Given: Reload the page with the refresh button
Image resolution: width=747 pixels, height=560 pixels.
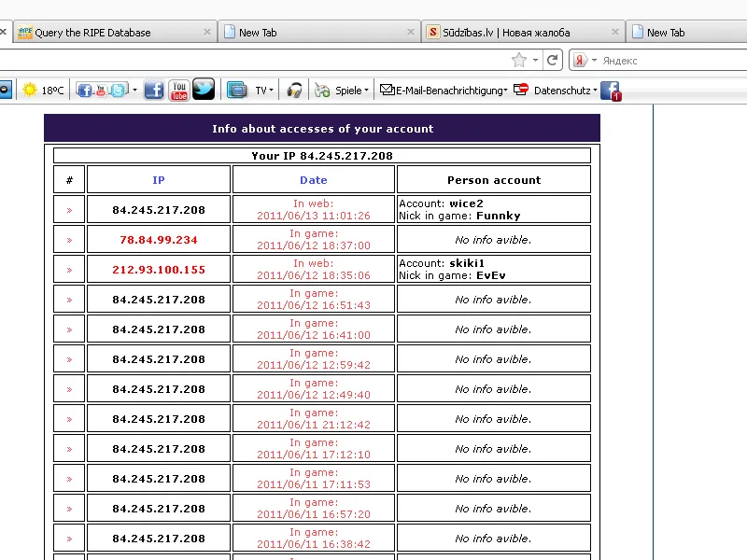Looking at the screenshot, I should pyautogui.click(x=553, y=61).
